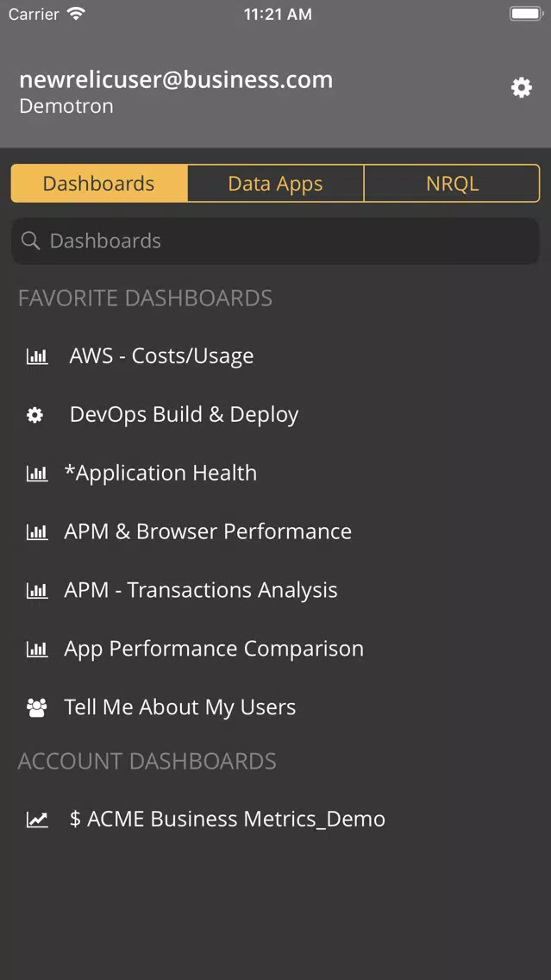Tap the search magnifier icon
Viewport: 551px width, 980px height.
30,241
